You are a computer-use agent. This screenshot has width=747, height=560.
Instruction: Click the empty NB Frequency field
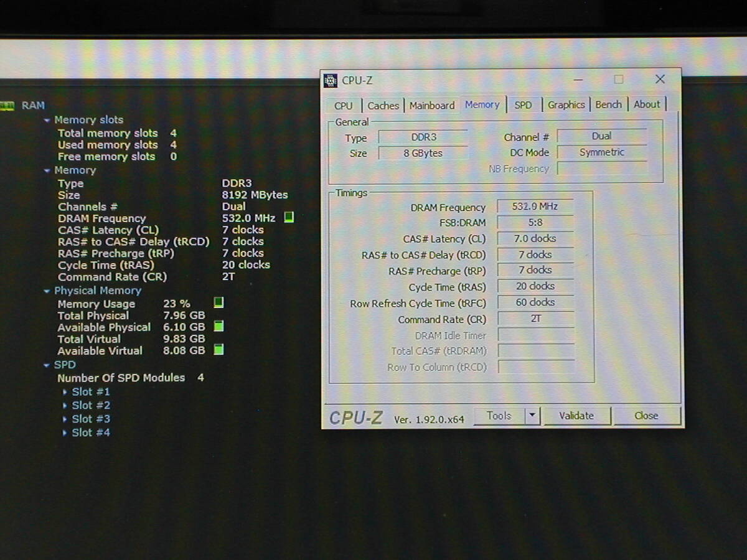(602, 168)
